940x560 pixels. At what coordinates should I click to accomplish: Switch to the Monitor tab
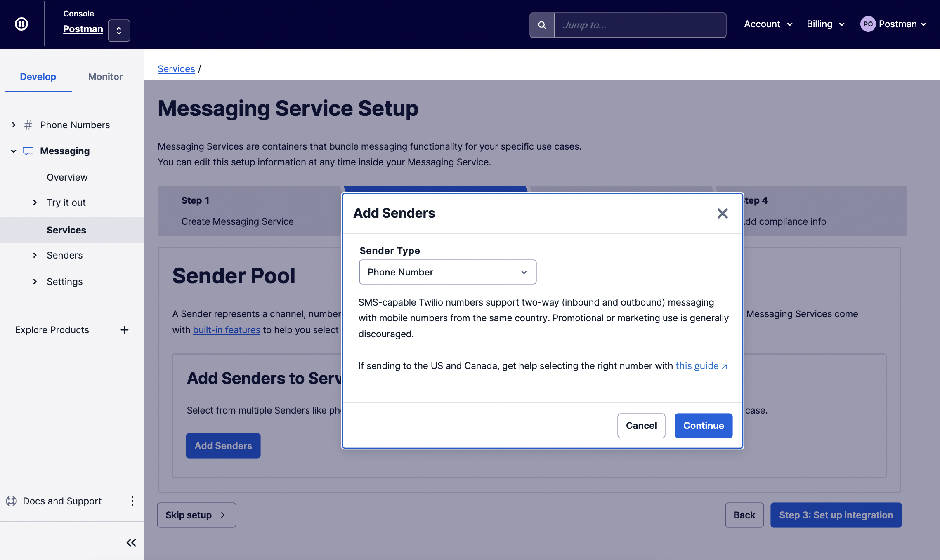pos(105,77)
